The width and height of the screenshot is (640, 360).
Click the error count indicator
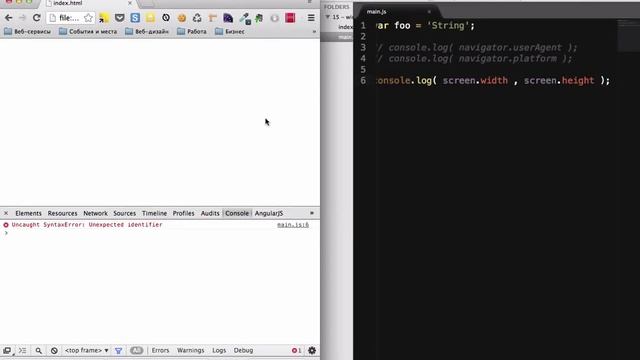pyautogui.click(x=296, y=351)
